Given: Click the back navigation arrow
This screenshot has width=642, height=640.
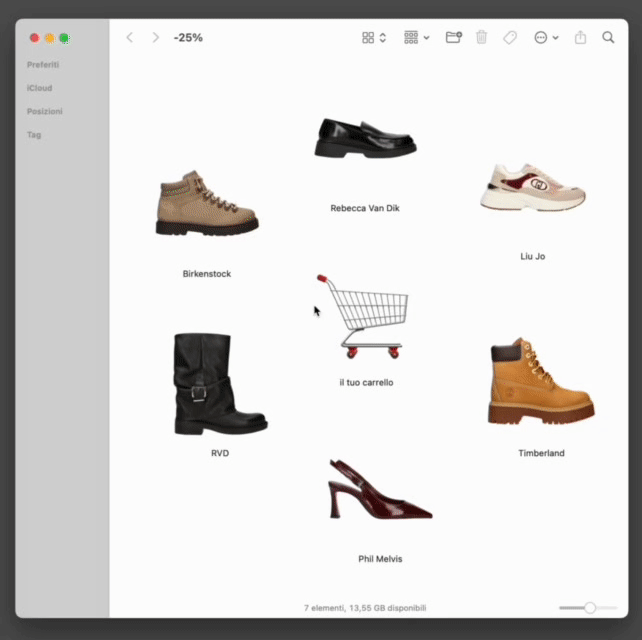Looking at the screenshot, I should point(129,37).
